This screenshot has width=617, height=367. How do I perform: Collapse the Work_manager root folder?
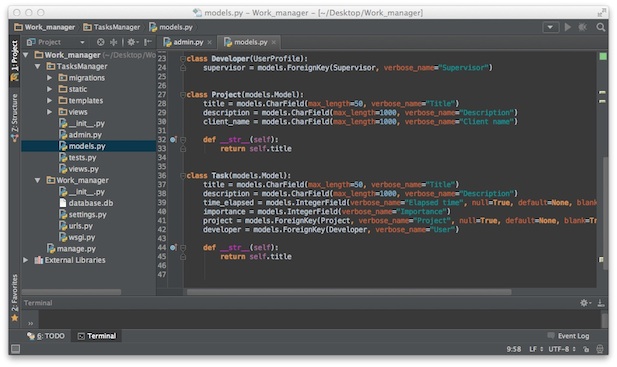pyautogui.click(x=26, y=55)
